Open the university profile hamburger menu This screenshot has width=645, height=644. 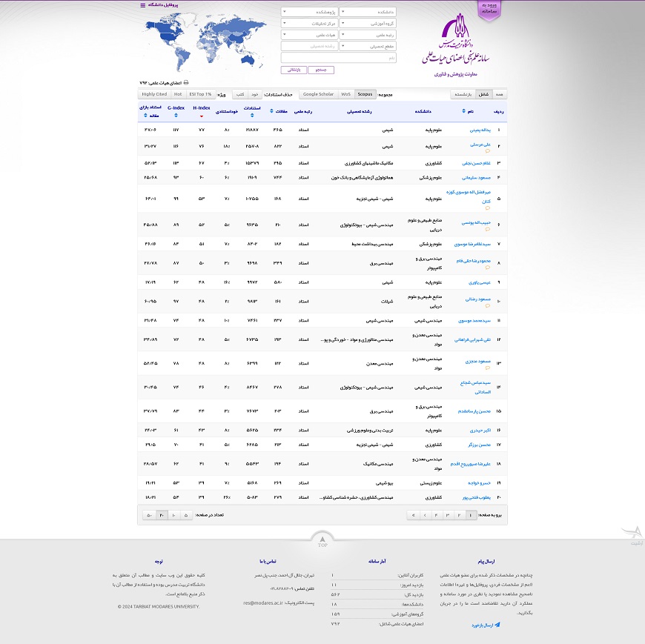[x=143, y=5]
